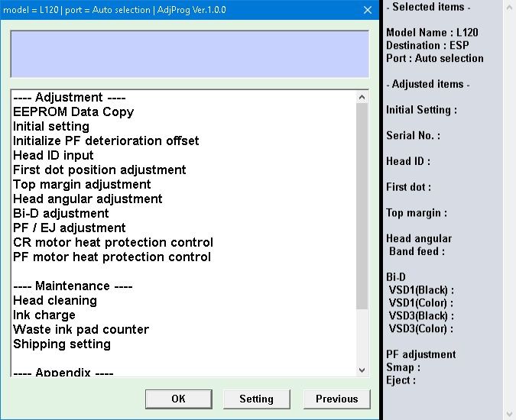This screenshot has height=420, width=516.
Task: Click the Smap : label
Action: click(x=403, y=367)
